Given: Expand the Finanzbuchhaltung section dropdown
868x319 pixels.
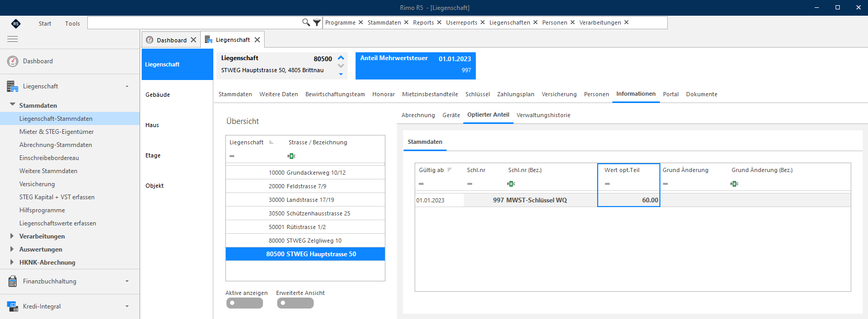Looking at the screenshot, I should (127, 281).
